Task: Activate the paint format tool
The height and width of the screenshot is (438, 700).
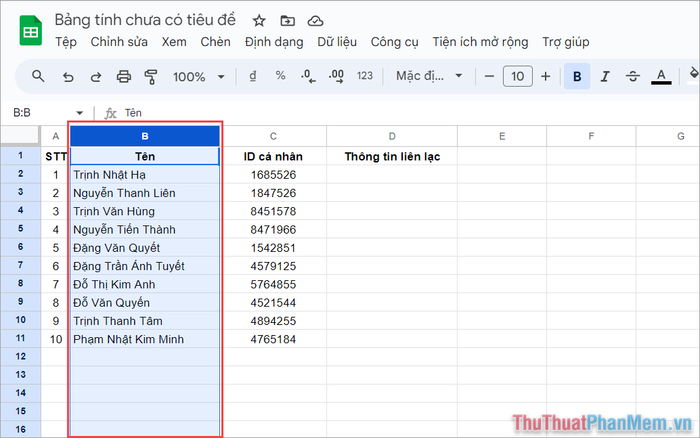Action: pos(151,77)
